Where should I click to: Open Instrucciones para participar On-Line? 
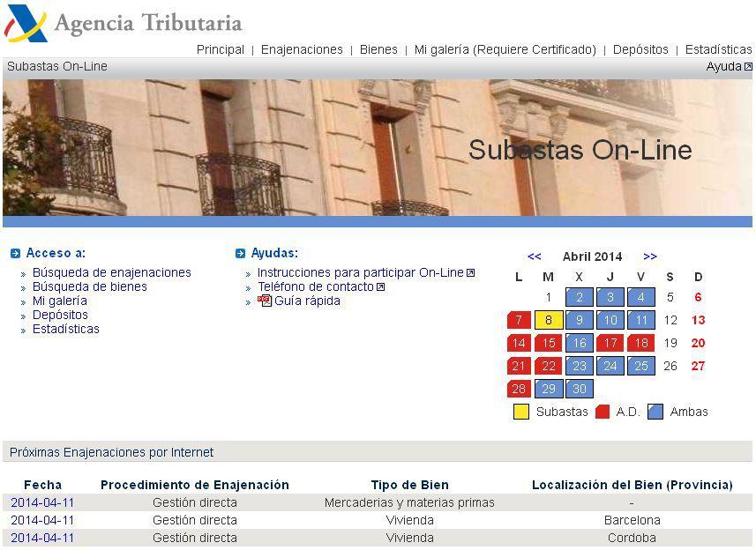(360, 272)
